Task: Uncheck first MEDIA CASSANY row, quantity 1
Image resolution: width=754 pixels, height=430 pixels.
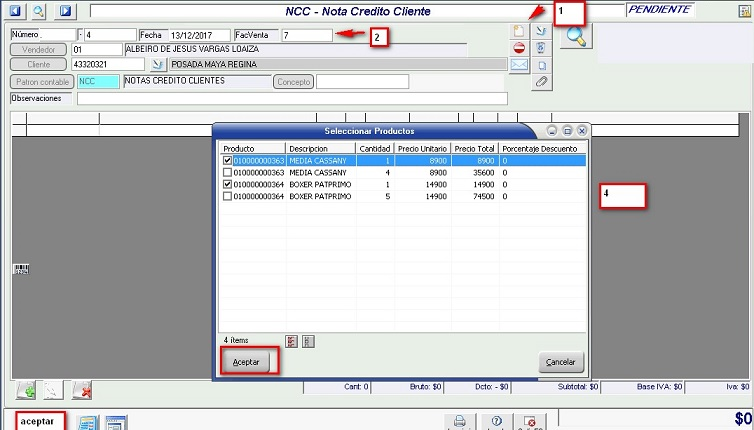Action: coord(227,160)
